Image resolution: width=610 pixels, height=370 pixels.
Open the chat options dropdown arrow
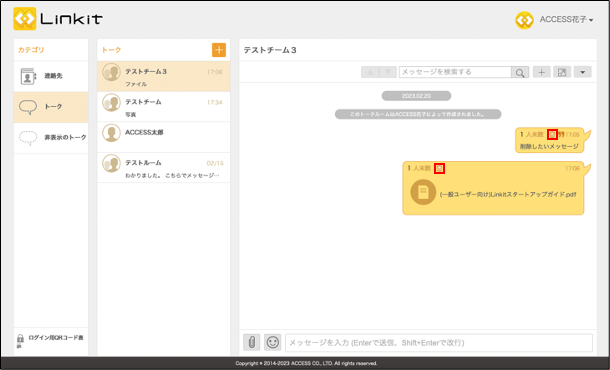(x=583, y=72)
